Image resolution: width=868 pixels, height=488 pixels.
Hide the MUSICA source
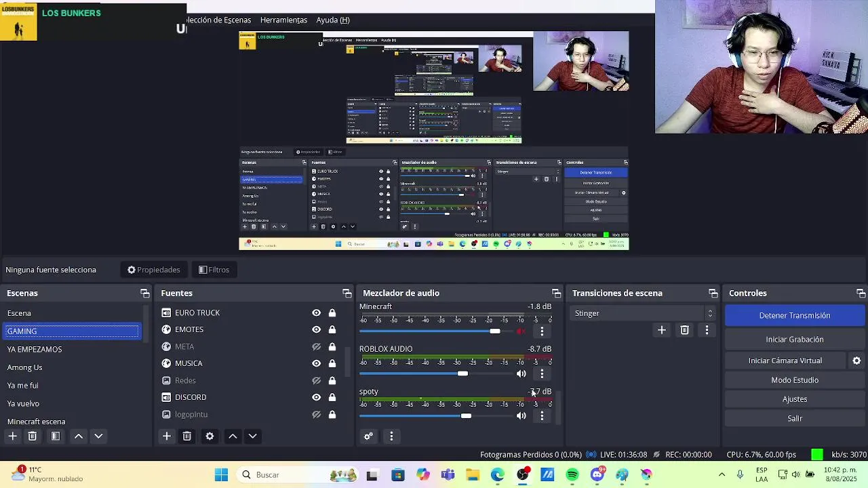pyautogui.click(x=316, y=364)
